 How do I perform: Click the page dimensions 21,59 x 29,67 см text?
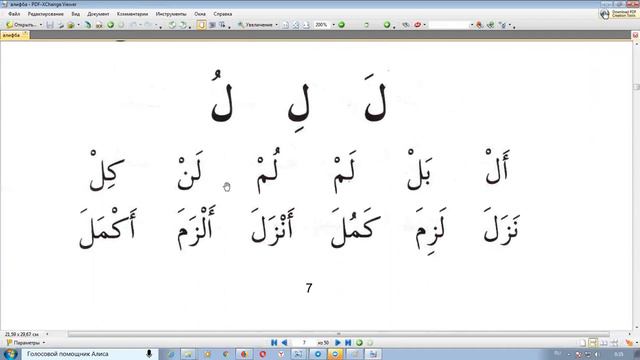coord(21,334)
